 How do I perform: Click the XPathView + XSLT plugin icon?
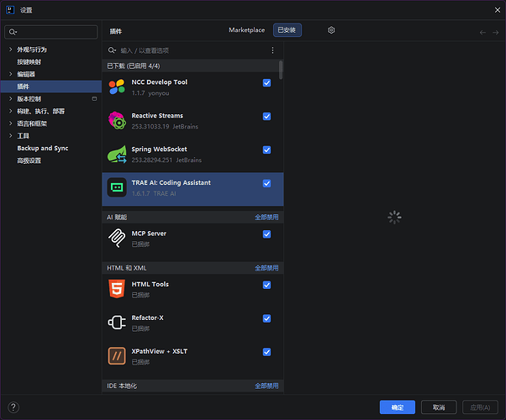[117, 356]
